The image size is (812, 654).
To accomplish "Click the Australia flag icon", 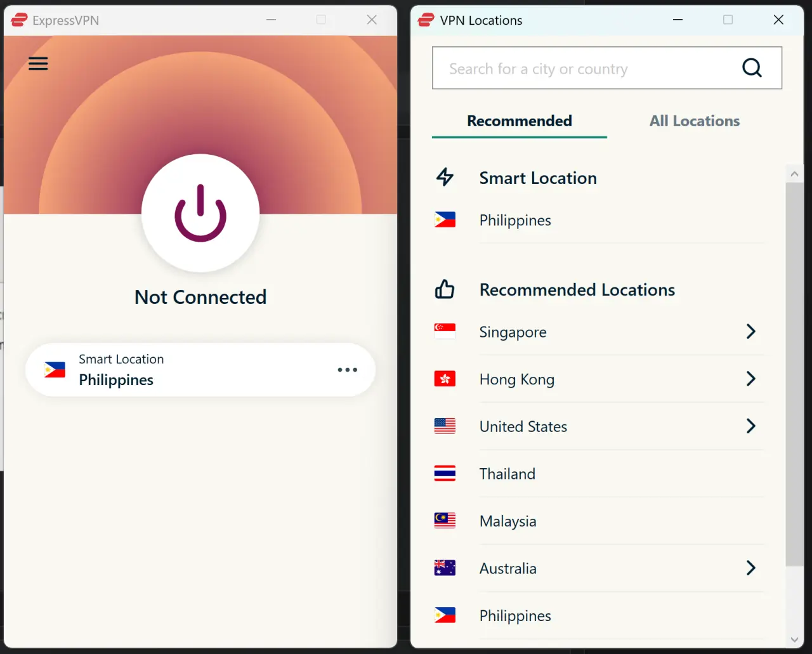I will (x=445, y=568).
